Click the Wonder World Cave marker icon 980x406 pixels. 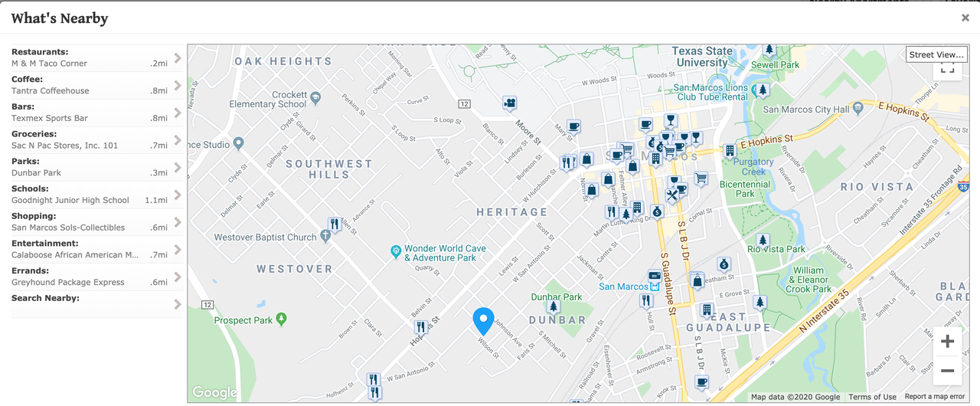pos(396,251)
